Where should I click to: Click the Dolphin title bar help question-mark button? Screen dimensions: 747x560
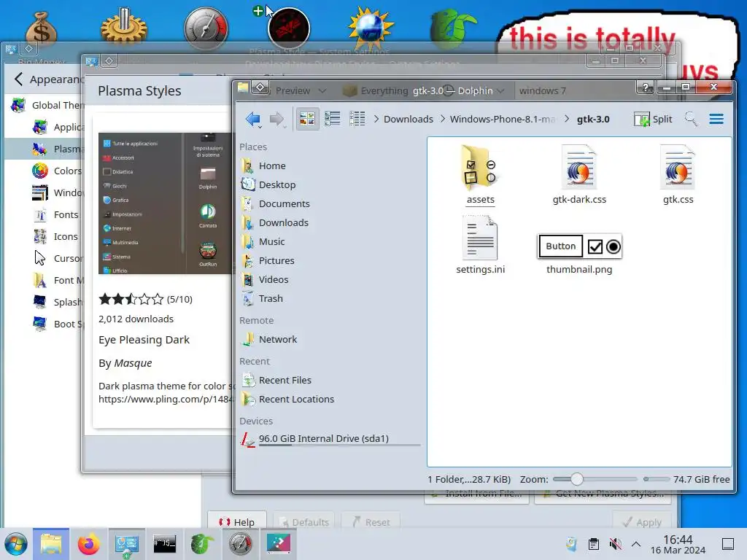click(646, 87)
